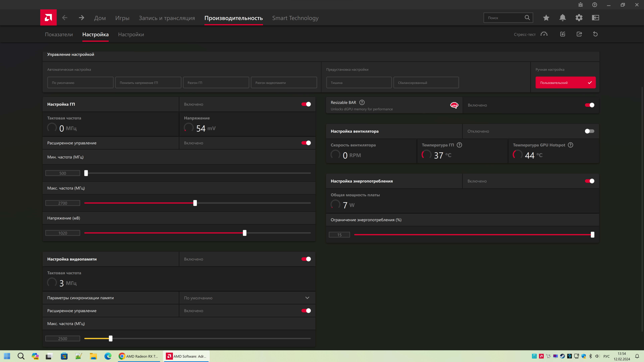Enable the fan tuning toggle
The image size is (644, 362).
point(589,131)
